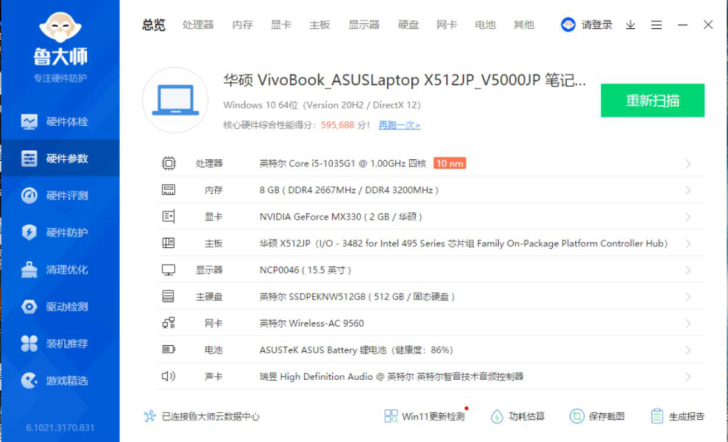Click the score value 595,688
Screen dimensions: 728x442
click(338, 125)
